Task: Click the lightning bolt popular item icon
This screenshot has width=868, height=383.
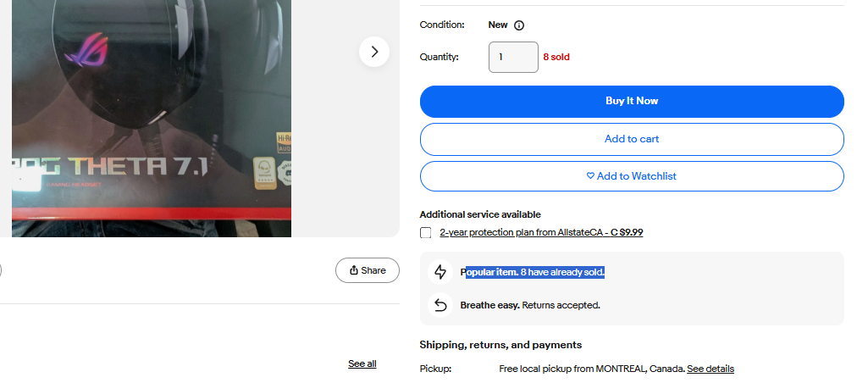Action: (440, 272)
